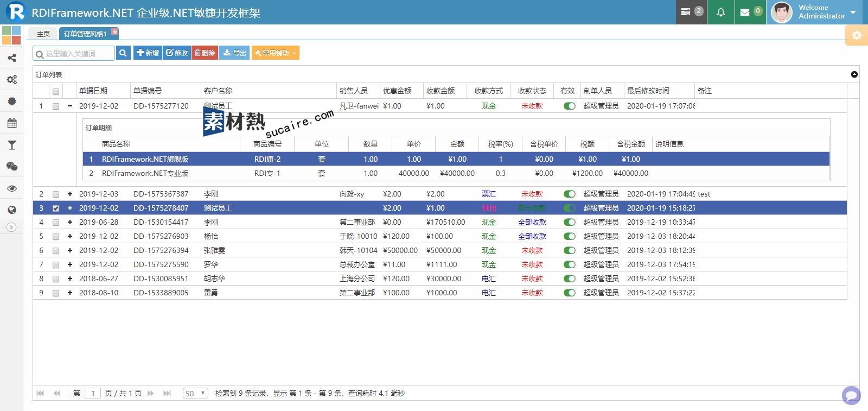
Task: Check the select-all checkbox in table header
Action: [x=56, y=91]
